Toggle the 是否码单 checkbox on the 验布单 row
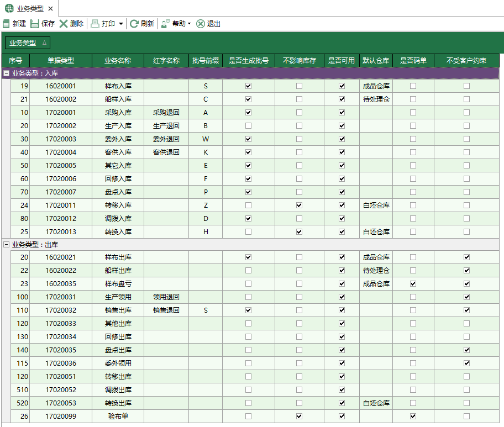Viewport: 504px width, 427px height. (x=413, y=416)
